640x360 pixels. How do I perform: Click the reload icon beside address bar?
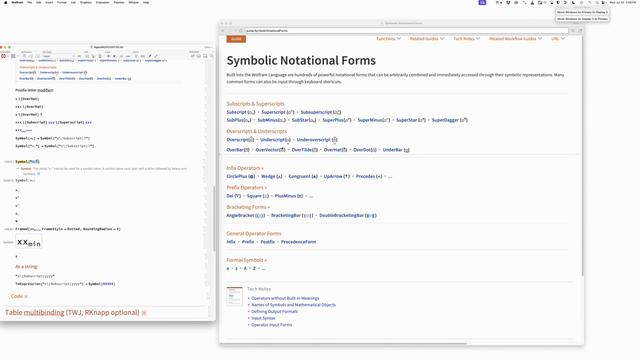240,31
